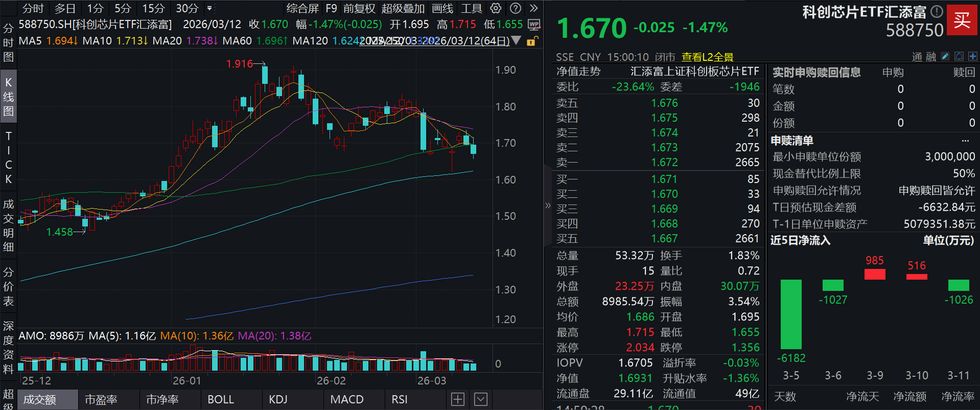Select K线图 side tab
This screenshot has width=980, height=410.
tap(8, 96)
